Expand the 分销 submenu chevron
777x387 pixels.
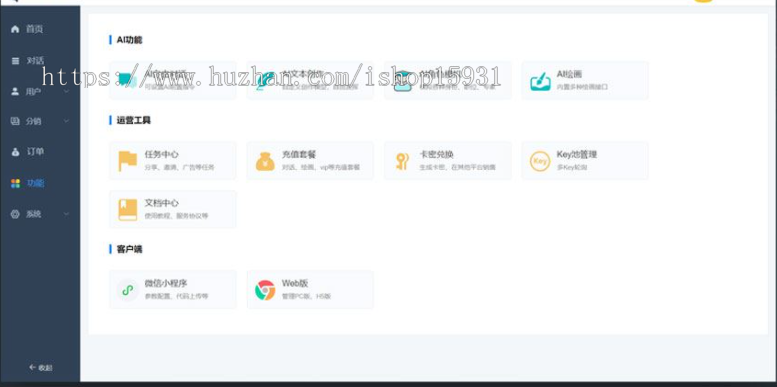66,121
